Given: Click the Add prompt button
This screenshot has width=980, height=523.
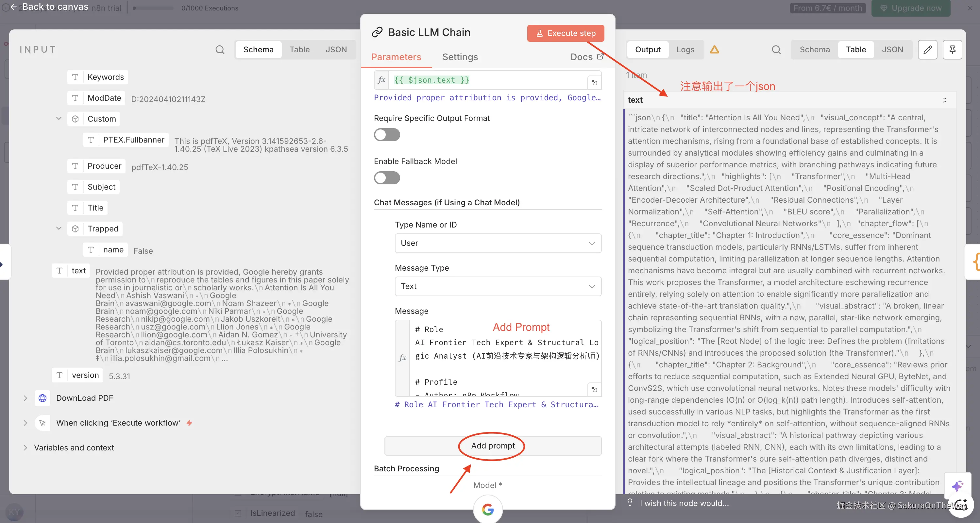Looking at the screenshot, I should [x=493, y=446].
